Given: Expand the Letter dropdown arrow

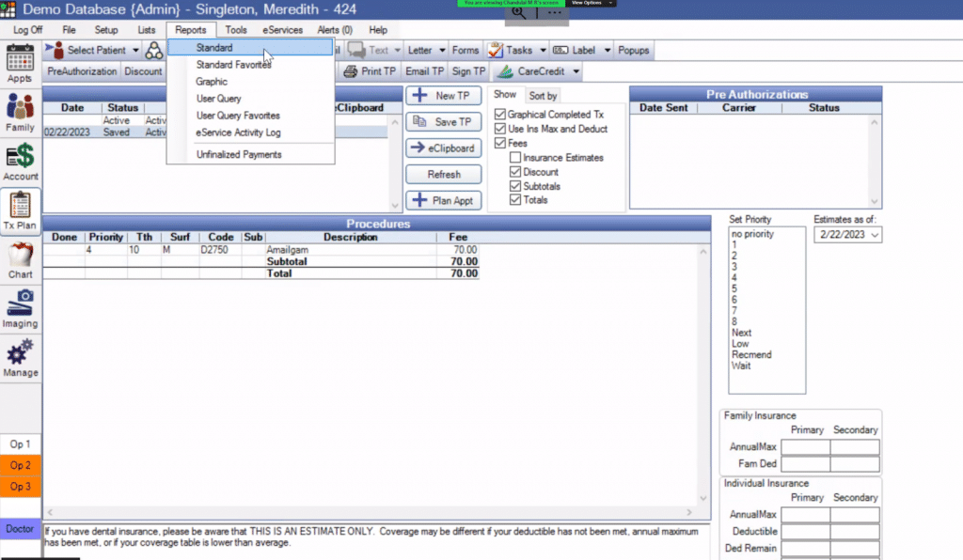Looking at the screenshot, I should click(x=442, y=51).
